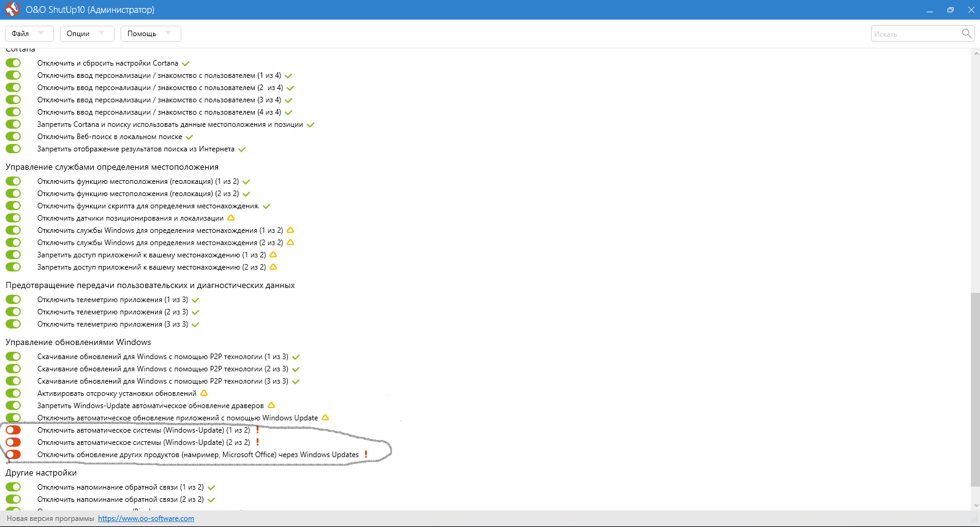The height and width of the screenshot is (527, 980).
Task: Click checkmark after web search in local search
Action: point(189,137)
